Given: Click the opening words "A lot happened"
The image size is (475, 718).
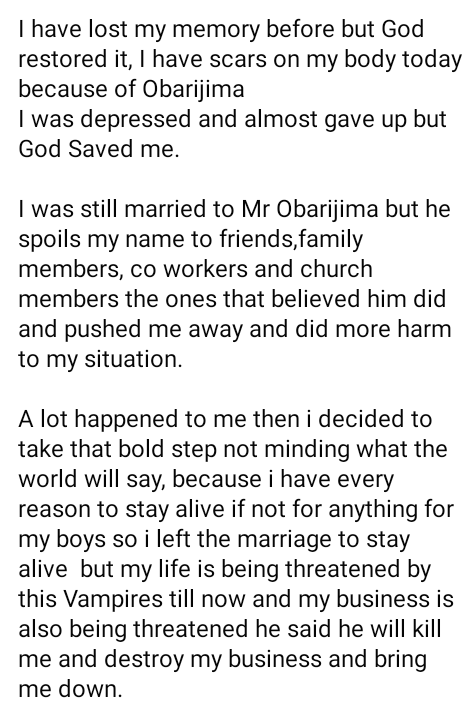Looking at the screenshot, I should coord(98,419).
